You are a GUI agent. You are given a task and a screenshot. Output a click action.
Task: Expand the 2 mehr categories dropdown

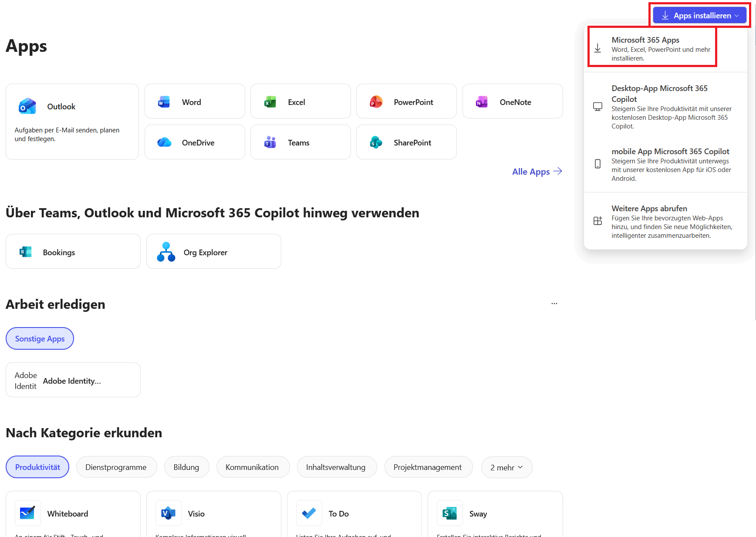point(506,467)
